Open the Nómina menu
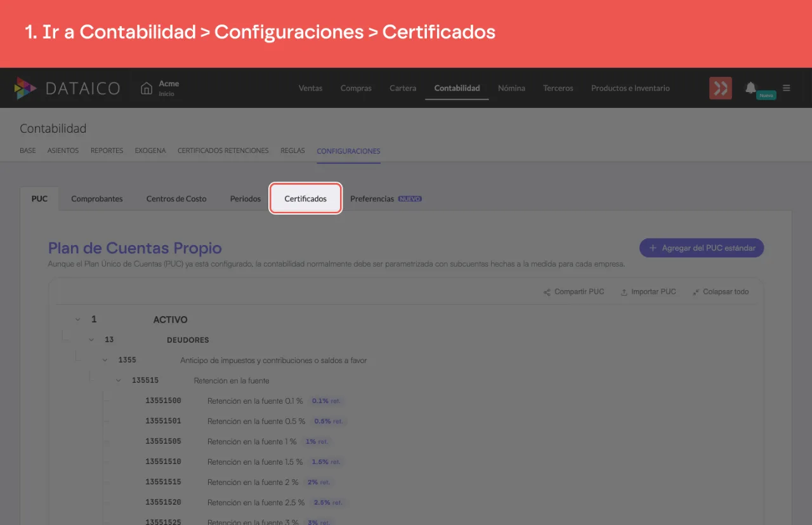Viewport: 812px width, 525px height. (x=511, y=88)
